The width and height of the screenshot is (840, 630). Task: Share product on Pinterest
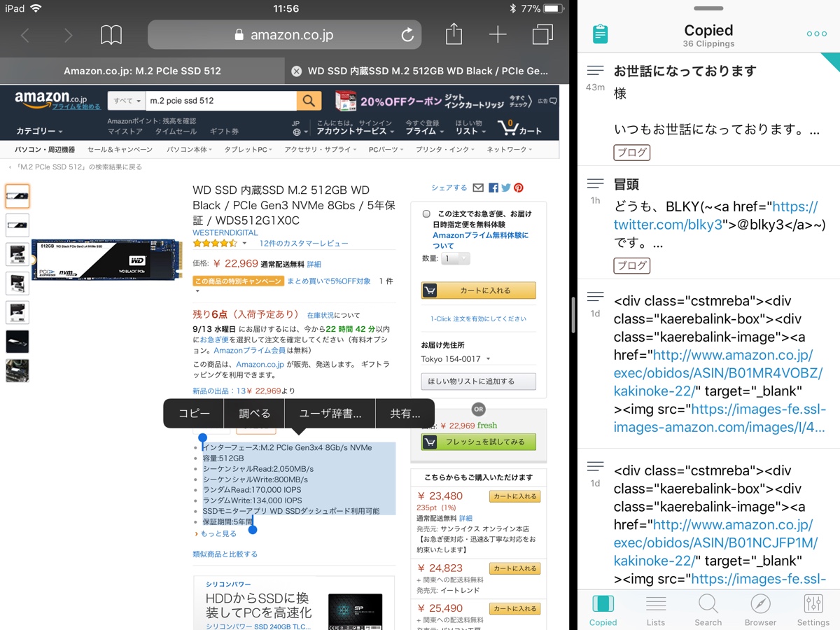pos(519,188)
